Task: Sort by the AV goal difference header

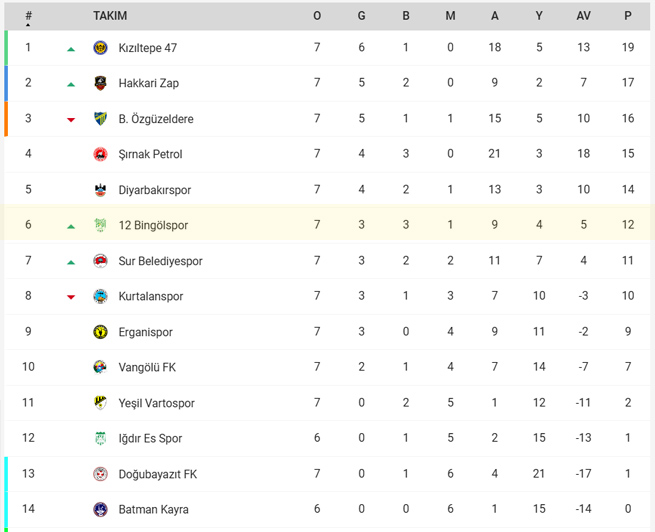Action: click(583, 16)
